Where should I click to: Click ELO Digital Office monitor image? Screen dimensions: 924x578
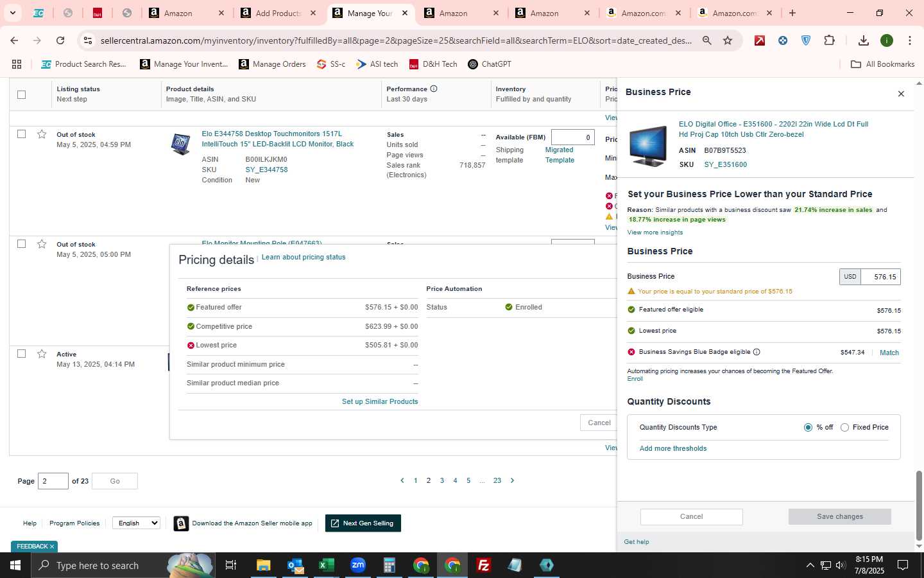(x=648, y=146)
